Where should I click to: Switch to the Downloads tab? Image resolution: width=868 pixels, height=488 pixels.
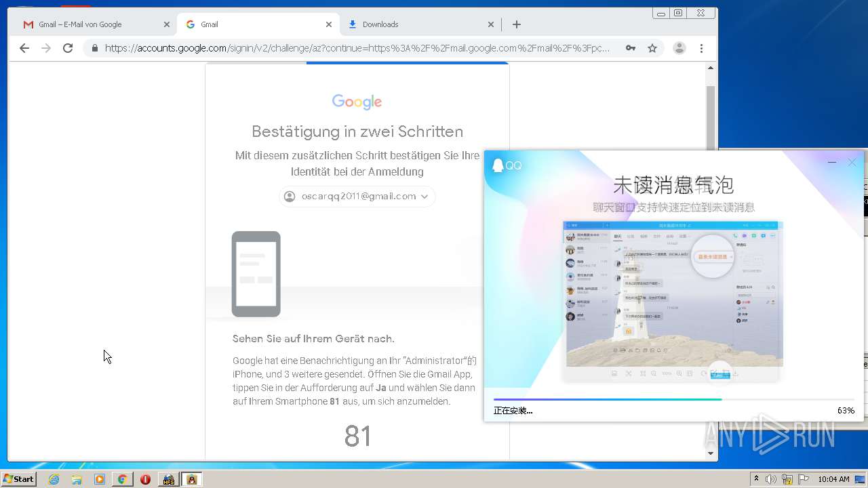click(x=420, y=24)
